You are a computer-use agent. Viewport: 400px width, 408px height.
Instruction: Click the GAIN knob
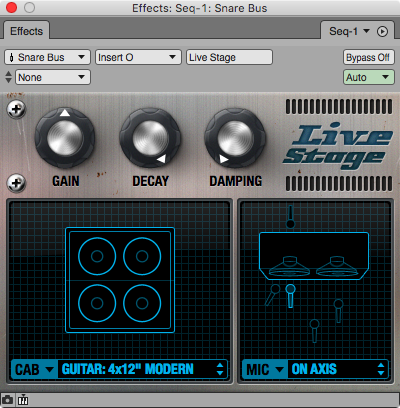click(65, 138)
